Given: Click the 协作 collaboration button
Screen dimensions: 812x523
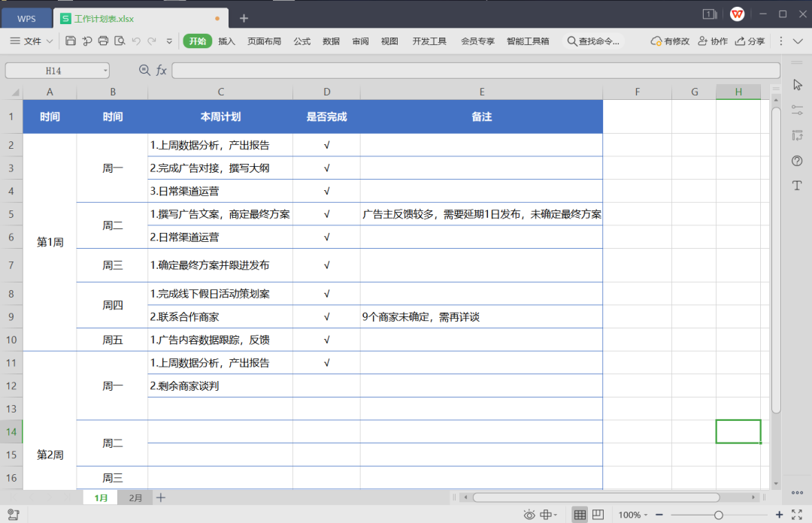Looking at the screenshot, I should coord(713,41).
